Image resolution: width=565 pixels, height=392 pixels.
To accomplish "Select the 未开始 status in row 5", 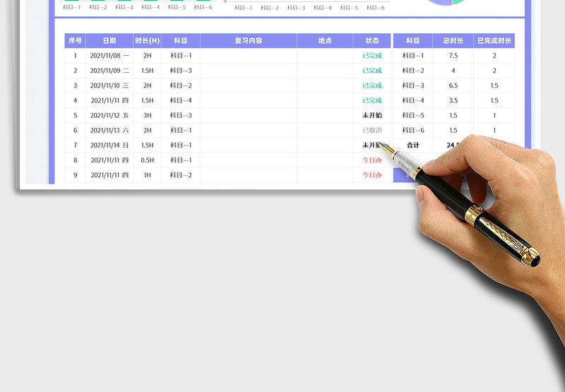I will coord(371,115).
